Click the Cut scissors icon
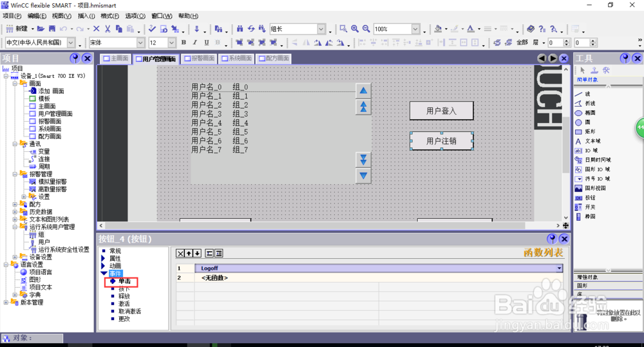 tap(108, 29)
